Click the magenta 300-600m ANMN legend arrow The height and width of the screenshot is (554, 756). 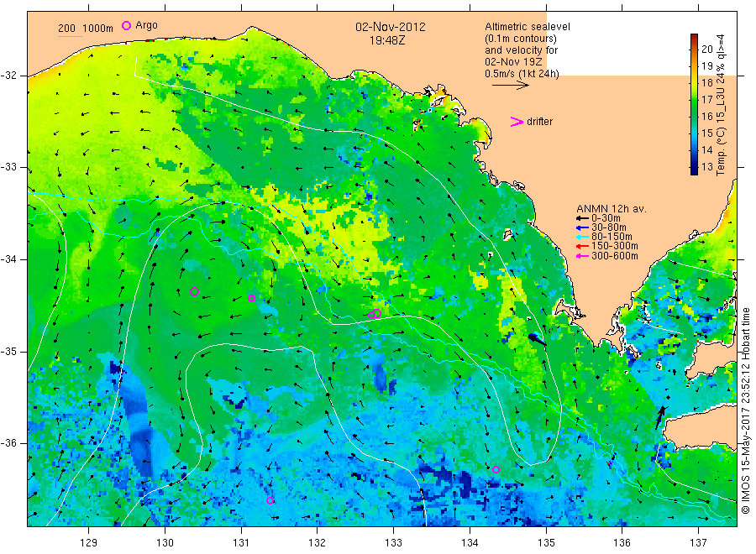click(582, 256)
